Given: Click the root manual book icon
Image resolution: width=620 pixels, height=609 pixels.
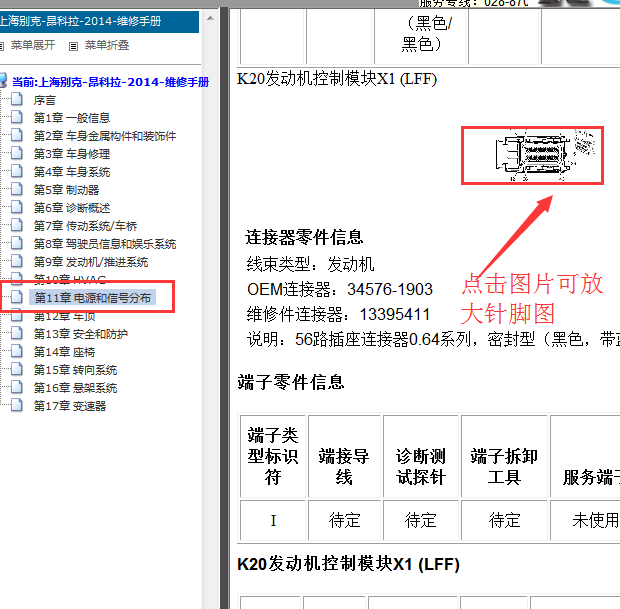Looking at the screenshot, I should click(x=3, y=80).
